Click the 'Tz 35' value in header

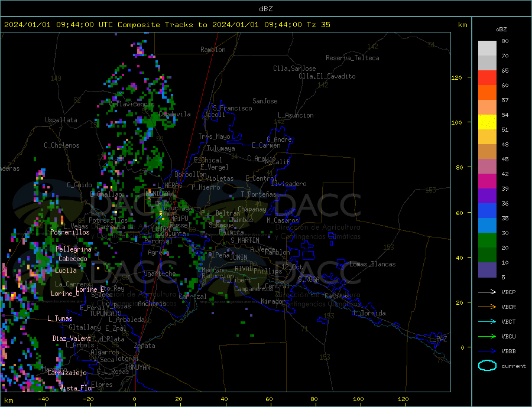(x=318, y=24)
